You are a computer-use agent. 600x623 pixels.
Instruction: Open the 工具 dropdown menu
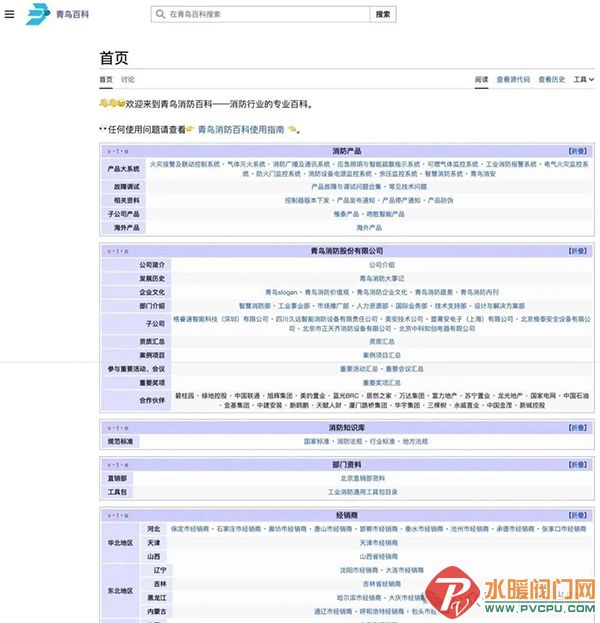click(x=581, y=80)
